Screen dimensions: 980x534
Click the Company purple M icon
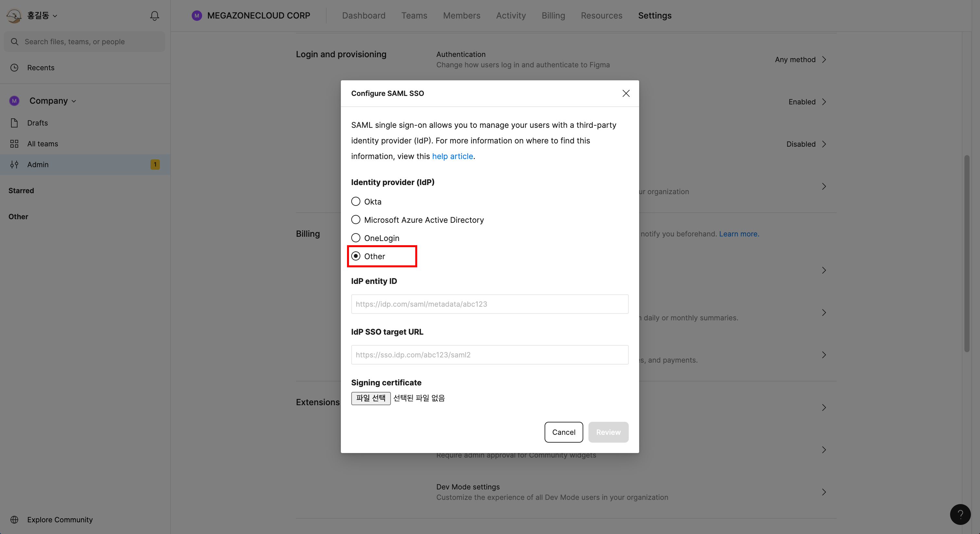click(x=14, y=101)
